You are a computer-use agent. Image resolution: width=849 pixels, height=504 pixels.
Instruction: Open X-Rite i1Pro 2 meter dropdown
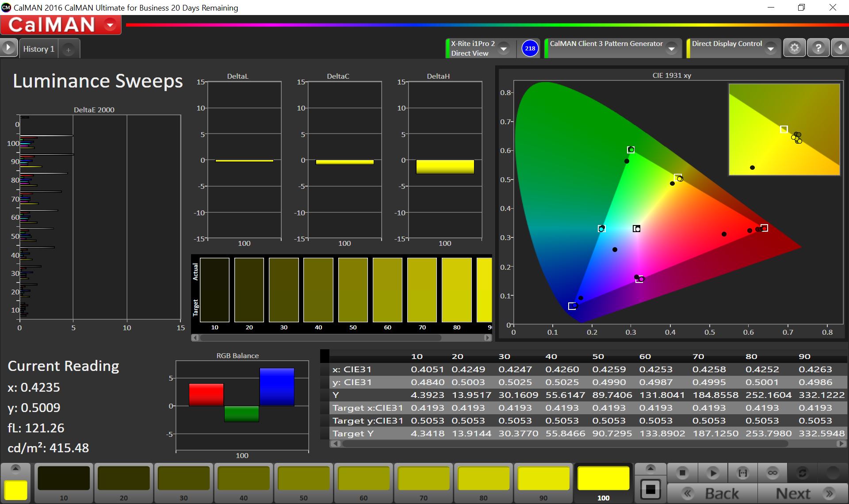[x=504, y=49]
